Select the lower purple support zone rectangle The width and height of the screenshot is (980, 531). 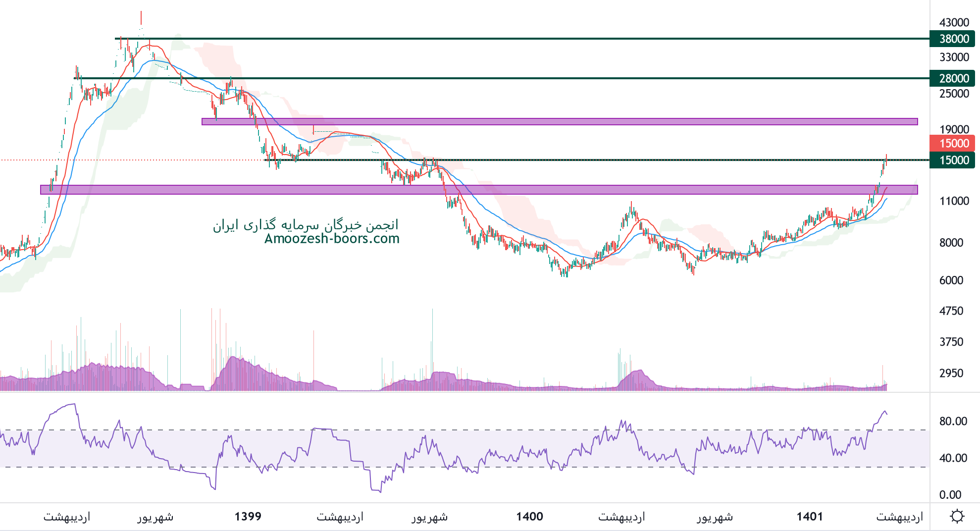(478, 190)
